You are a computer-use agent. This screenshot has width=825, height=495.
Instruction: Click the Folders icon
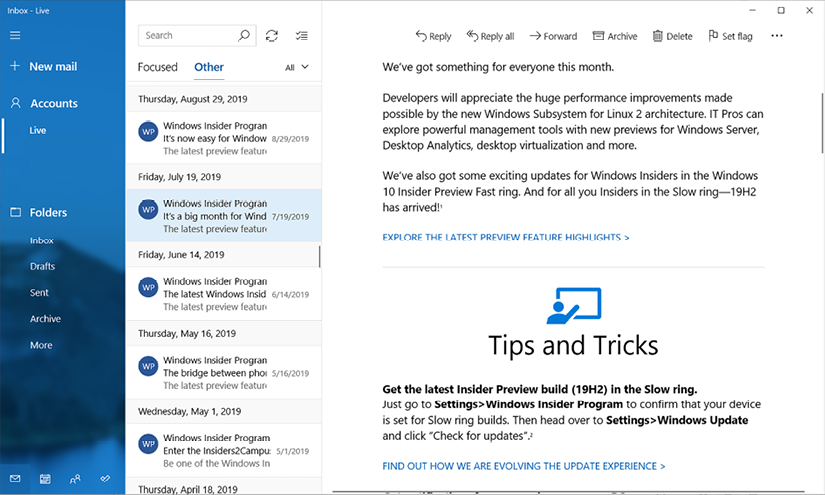tap(16, 212)
